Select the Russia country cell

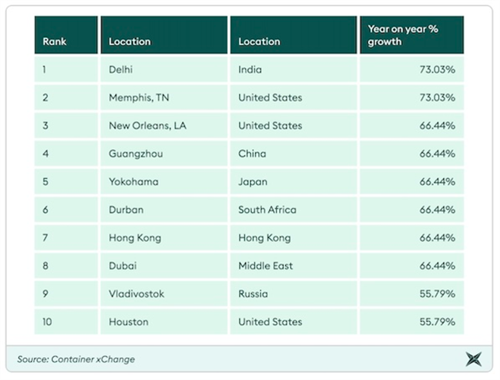(293, 293)
